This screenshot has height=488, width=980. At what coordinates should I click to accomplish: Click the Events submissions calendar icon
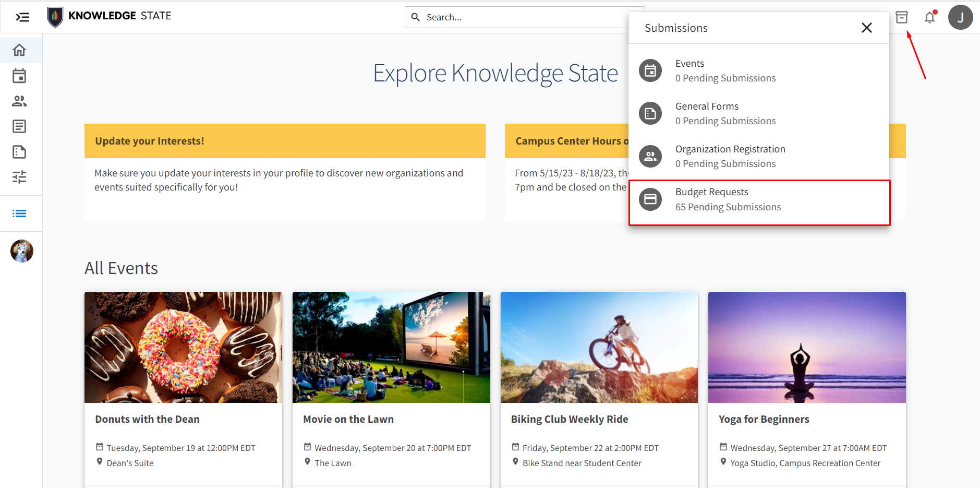click(650, 70)
